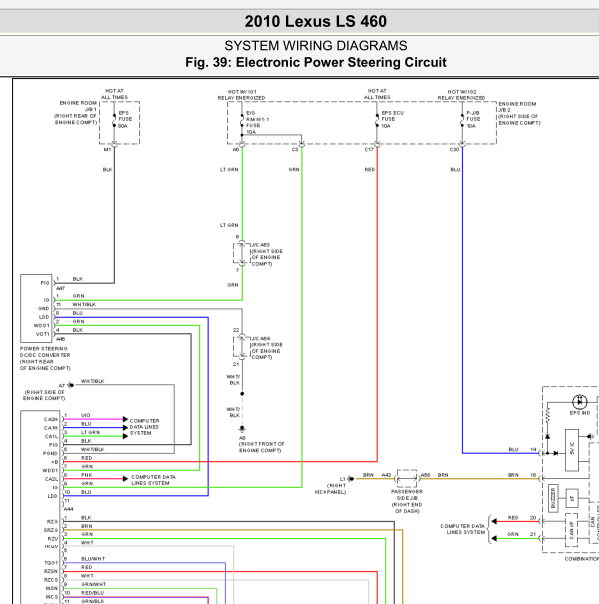This screenshot has width=599, height=604.
Task: Click the GRN wire label below C3
Action: click(x=294, y=169)
